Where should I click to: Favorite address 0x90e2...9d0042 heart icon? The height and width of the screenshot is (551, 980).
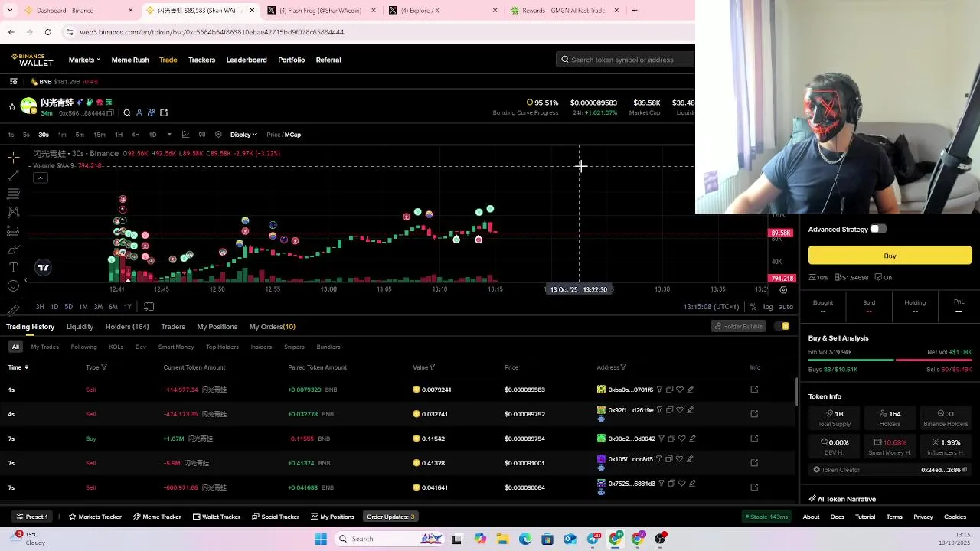681,439
